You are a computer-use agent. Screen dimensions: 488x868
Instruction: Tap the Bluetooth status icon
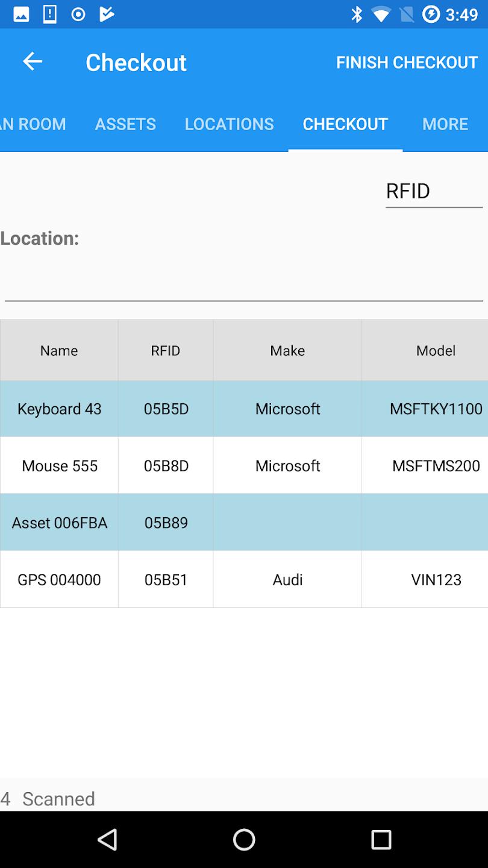click(357, 14)
